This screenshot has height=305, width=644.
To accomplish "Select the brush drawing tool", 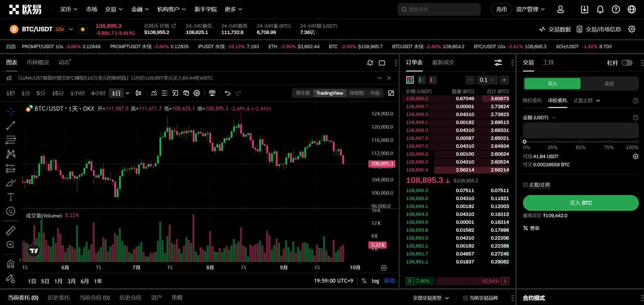I will coord(11,183).
